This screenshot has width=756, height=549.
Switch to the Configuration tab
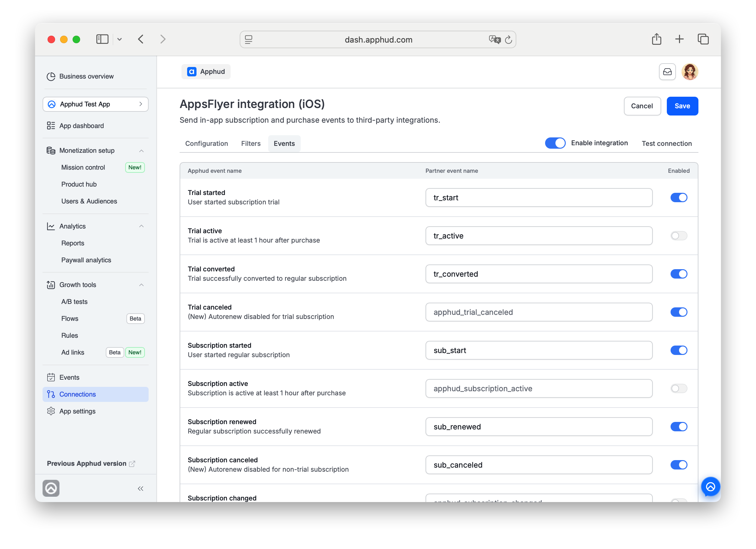207,144
